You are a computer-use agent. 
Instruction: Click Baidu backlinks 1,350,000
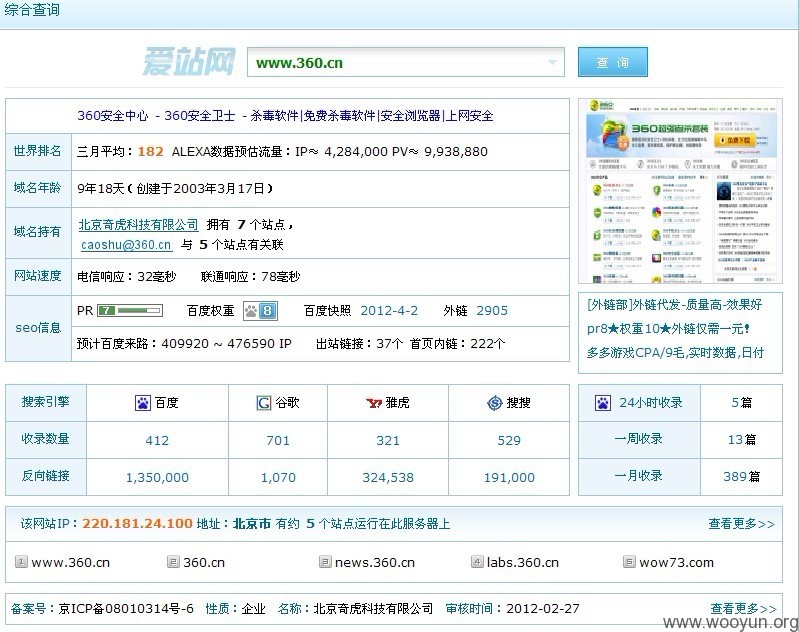click(x=157, y=478)
